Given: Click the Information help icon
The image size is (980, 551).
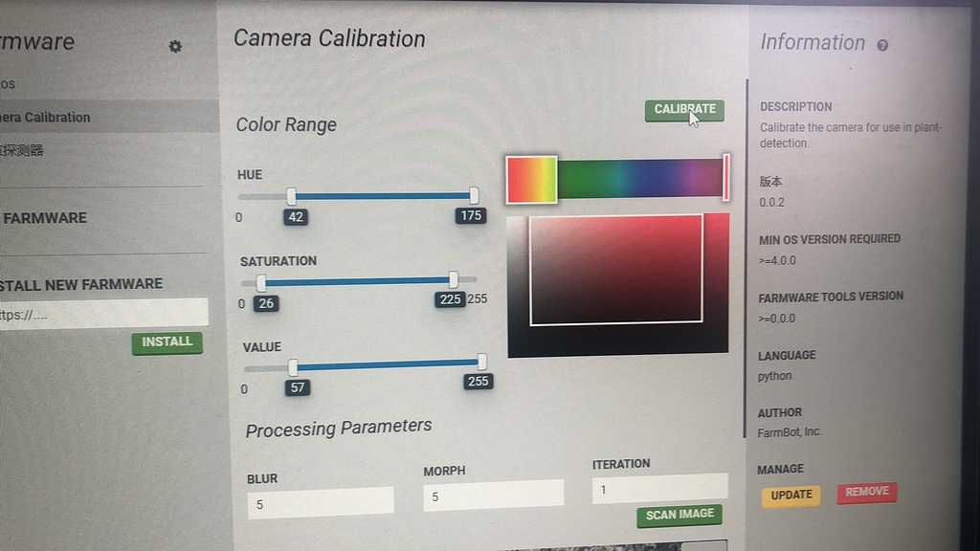Looking at the screenshot, I should tap(881, 44).
